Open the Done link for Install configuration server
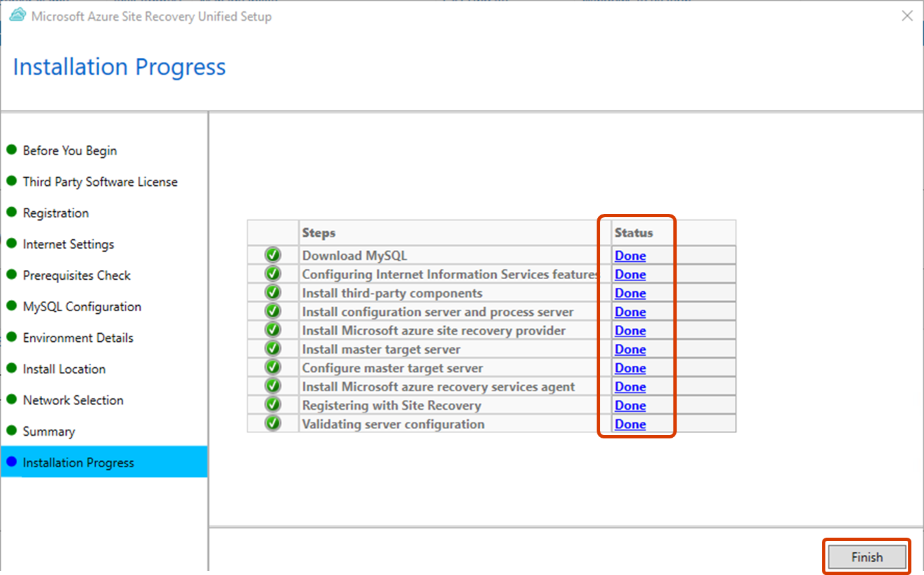 (x=630, y=311)
